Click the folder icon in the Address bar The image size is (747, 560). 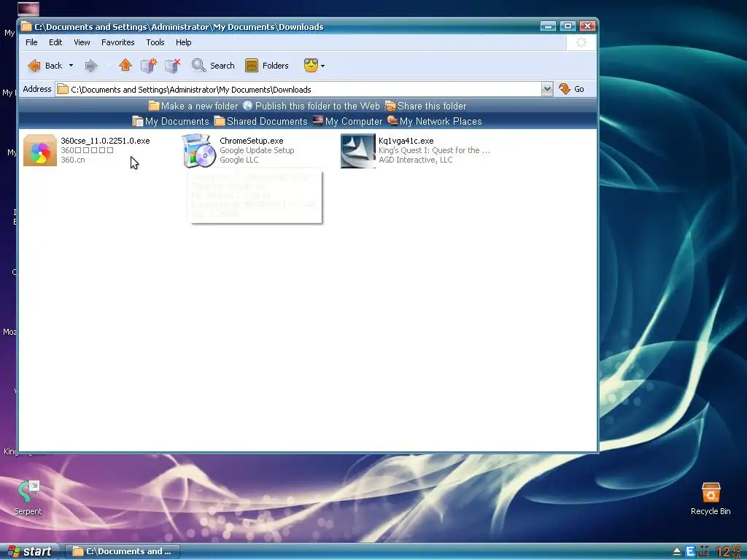coord(63,90)
